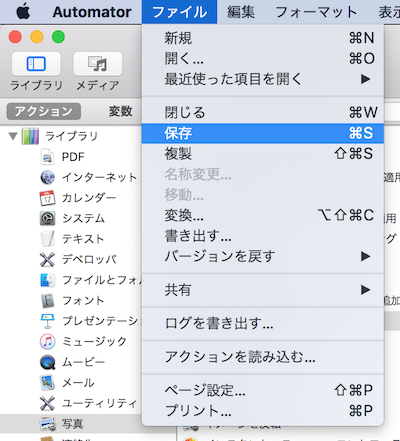Screen dimensions: 400x441
Task: Select the システム label in library
Action: [x=83, y=218]
